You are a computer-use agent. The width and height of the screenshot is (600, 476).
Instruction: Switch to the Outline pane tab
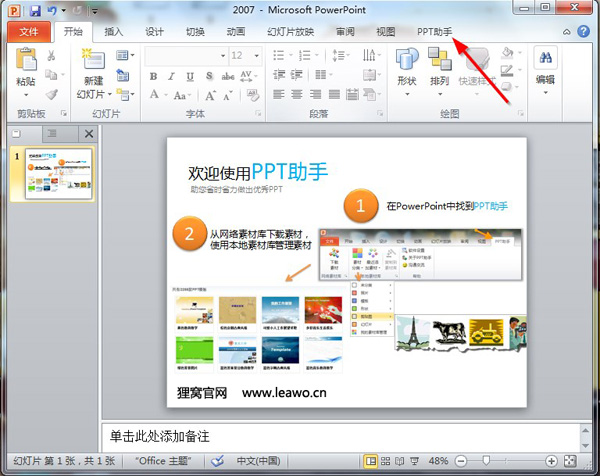(52, 134)
